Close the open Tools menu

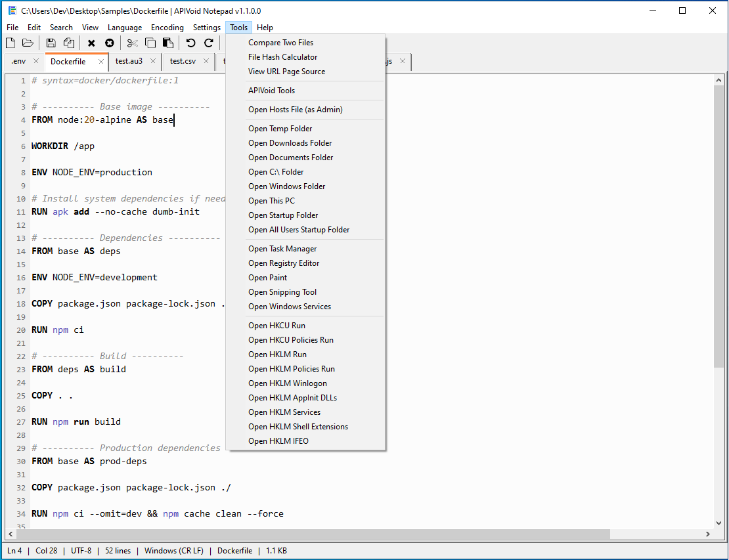tap(238, 28)
